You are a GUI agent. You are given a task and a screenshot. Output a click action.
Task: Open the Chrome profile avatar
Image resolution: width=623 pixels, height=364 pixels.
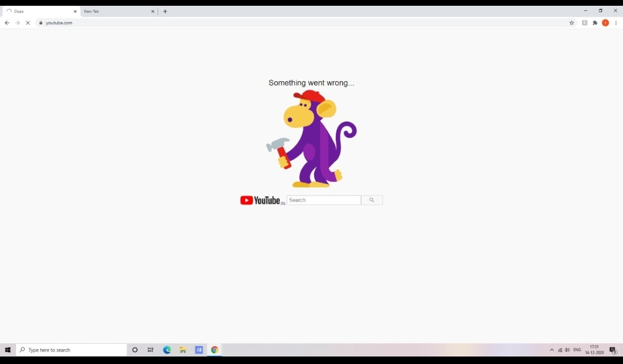pyautogui.click(x=606, y=22)
